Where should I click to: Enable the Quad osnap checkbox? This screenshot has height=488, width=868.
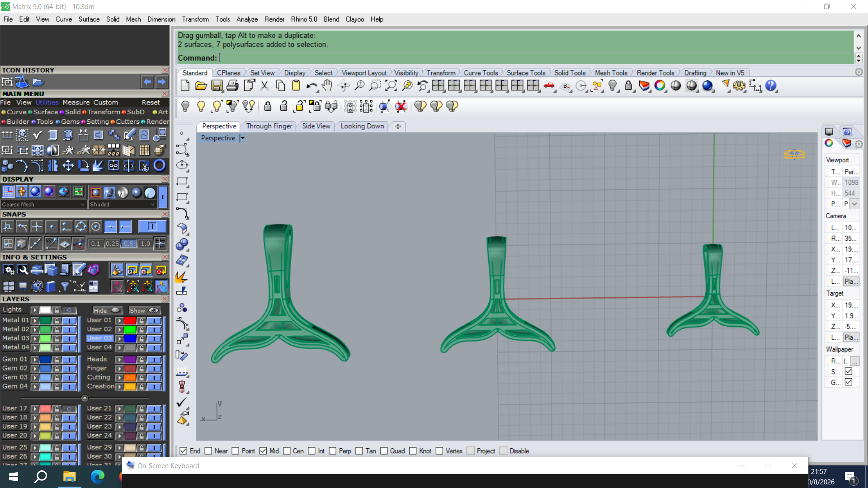384,451
